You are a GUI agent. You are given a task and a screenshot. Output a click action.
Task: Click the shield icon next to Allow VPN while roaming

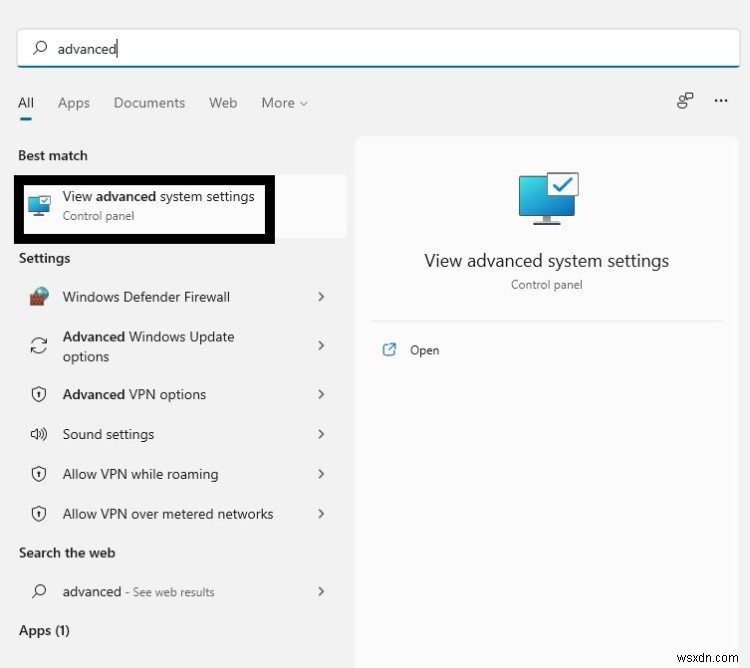39,474
